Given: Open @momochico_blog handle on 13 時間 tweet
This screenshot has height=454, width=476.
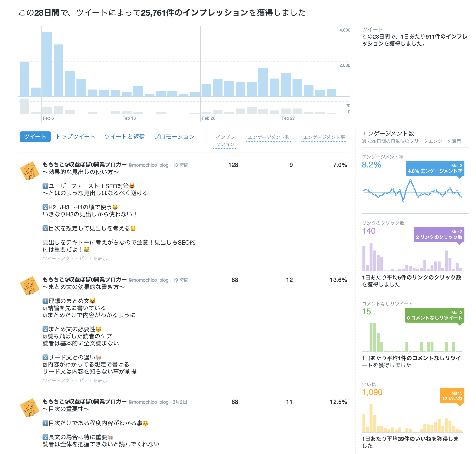Looking at the screenshot, I should point(148,165).
